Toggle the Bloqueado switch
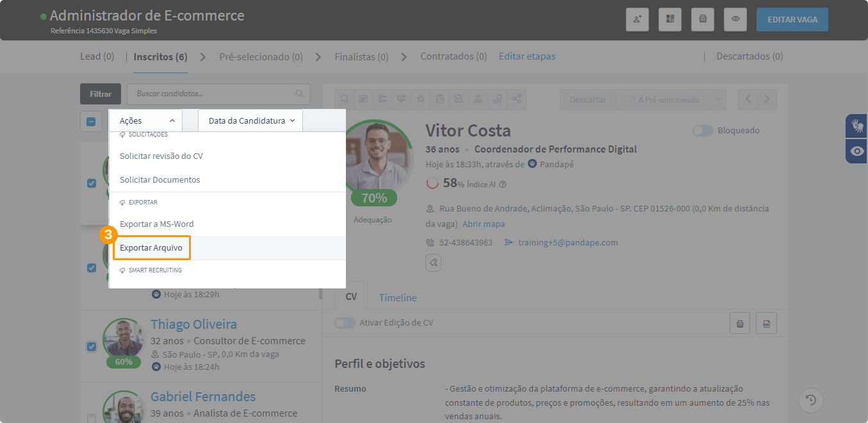Image resolution: width=868 pixels, height=423 pixels. (703, 131)
